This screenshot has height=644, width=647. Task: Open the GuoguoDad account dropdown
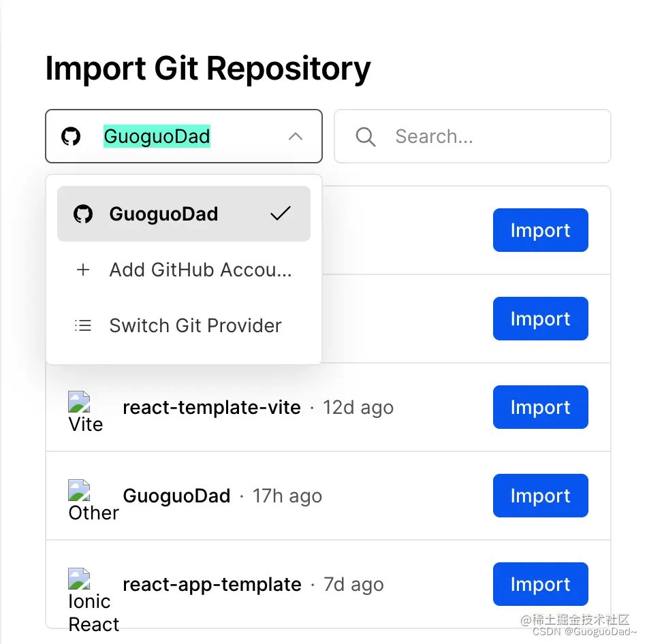pos(184,136)
